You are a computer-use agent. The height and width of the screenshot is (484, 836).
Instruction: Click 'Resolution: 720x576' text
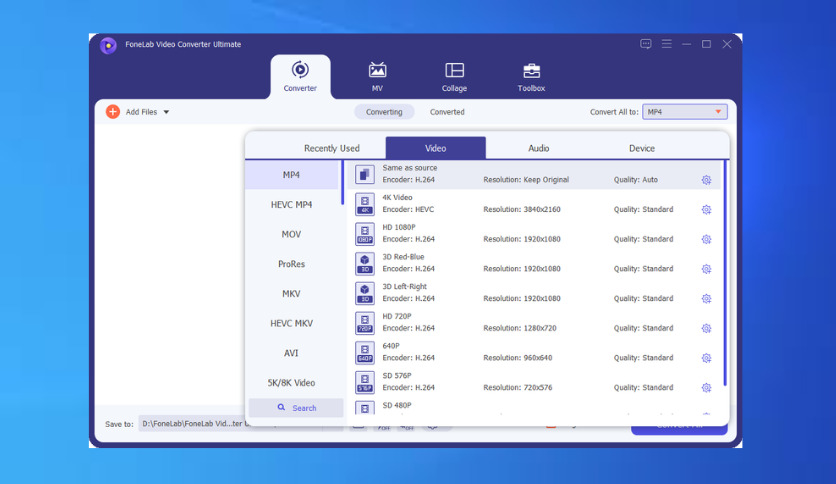(517, 388)
